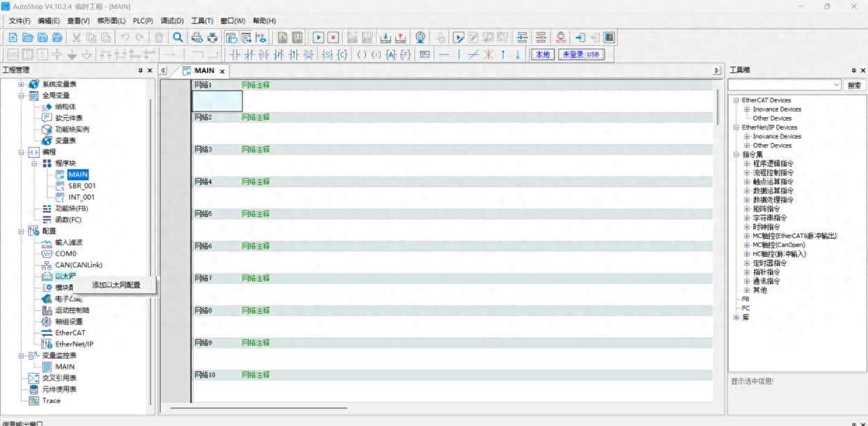Viewport: 868px width, 426px height.
Task: Click the editor vertical scrollbar
Action: point(718,106)
